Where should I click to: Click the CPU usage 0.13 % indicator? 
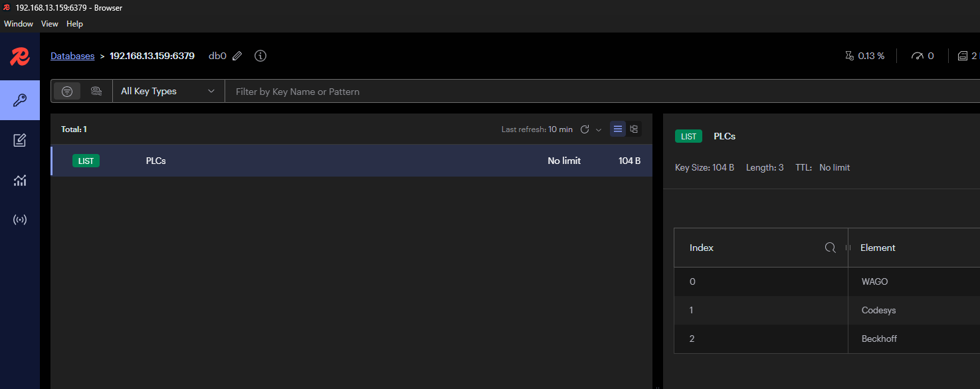864,56
